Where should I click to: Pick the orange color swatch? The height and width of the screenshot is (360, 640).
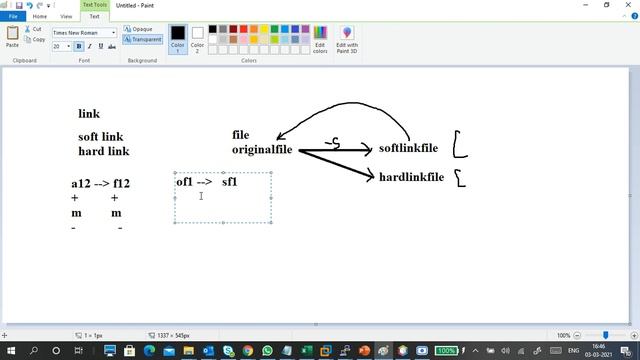click(254, 29)
